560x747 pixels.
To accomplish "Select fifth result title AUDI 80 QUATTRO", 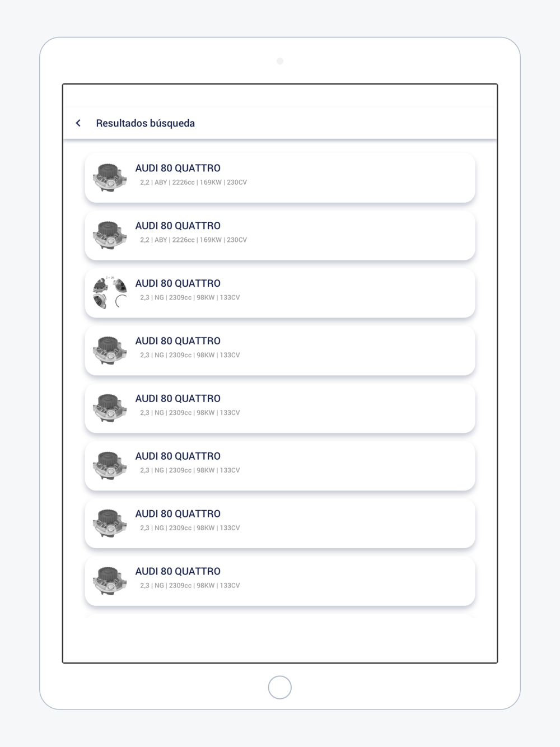I will coord(178,399).
